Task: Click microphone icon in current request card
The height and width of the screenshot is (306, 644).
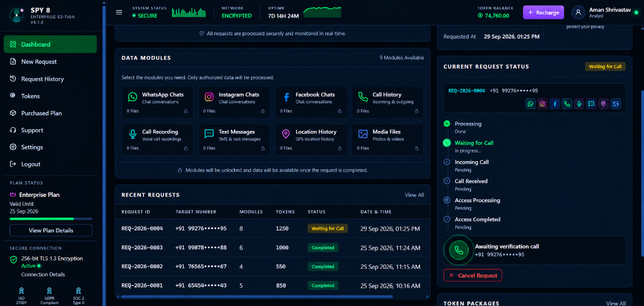Action: point(579,104)
